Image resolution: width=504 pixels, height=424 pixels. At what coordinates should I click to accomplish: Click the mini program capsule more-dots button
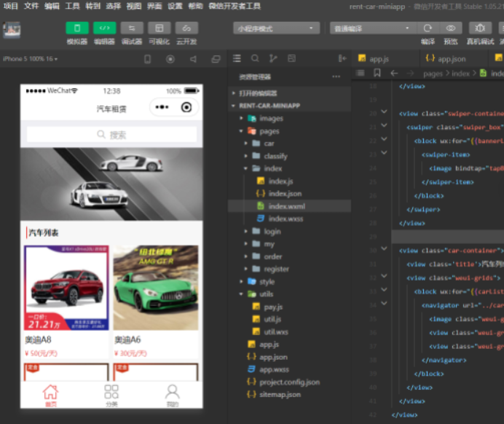(163, 108)
